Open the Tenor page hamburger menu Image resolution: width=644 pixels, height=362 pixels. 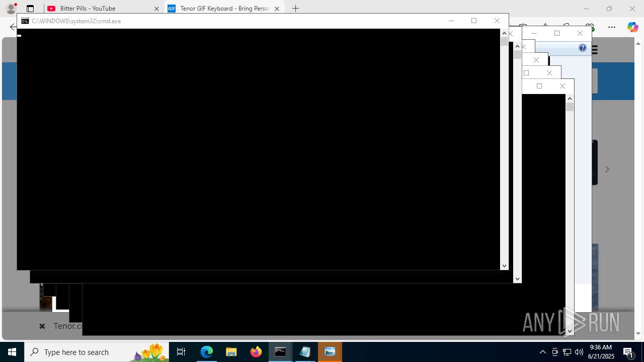coord(595,50)
